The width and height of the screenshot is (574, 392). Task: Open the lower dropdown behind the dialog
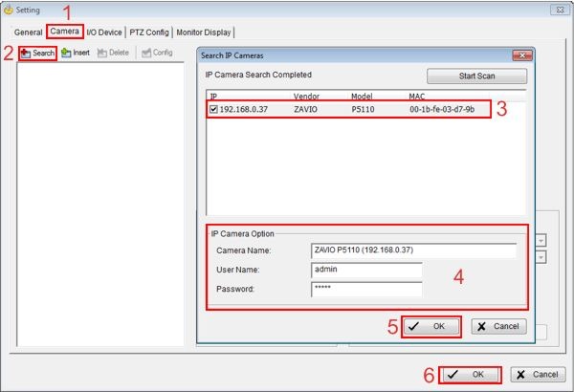click(x=541, y=256)
